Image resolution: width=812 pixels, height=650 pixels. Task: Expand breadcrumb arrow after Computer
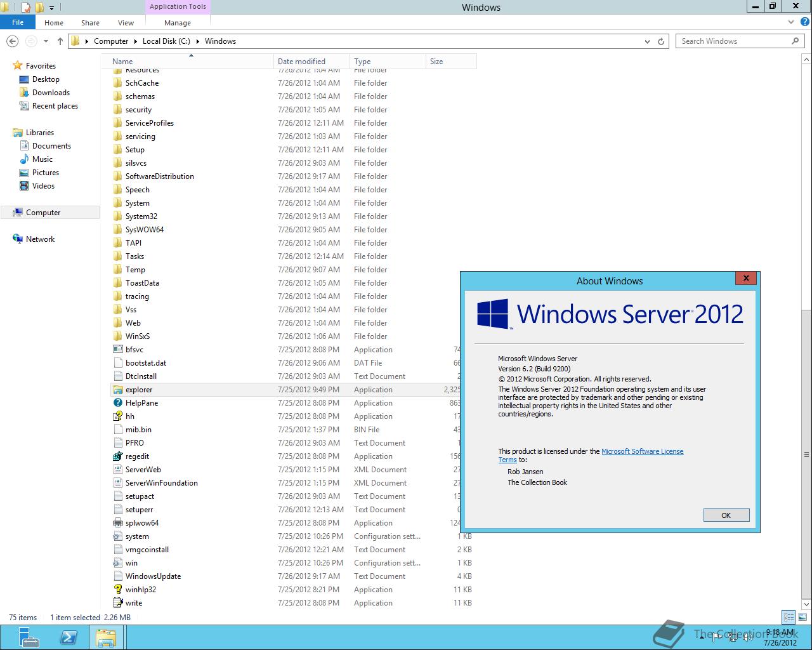(x=135, y=41)
